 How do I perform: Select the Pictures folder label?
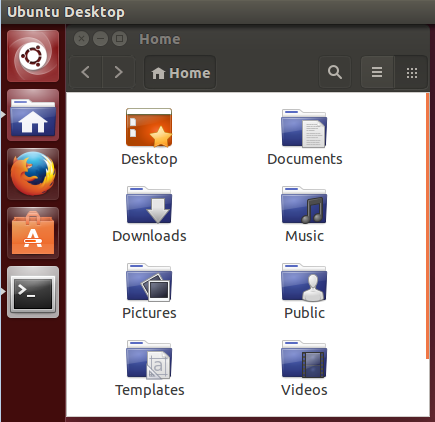pyautogui.click(x=149, y=313)
